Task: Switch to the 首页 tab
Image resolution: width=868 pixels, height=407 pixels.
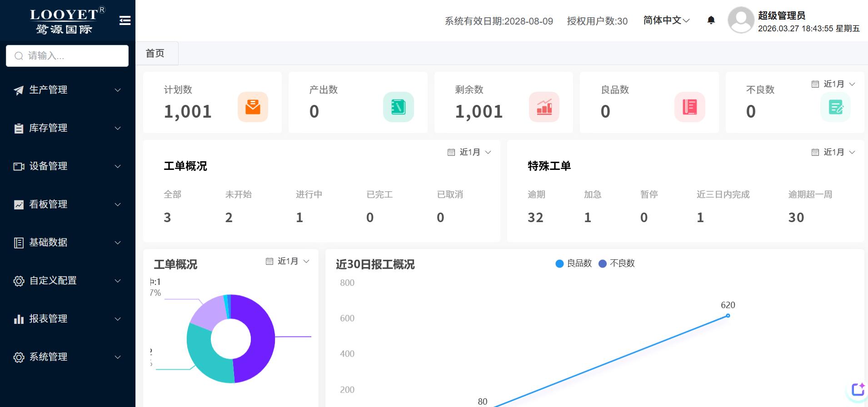Action: 155,54
